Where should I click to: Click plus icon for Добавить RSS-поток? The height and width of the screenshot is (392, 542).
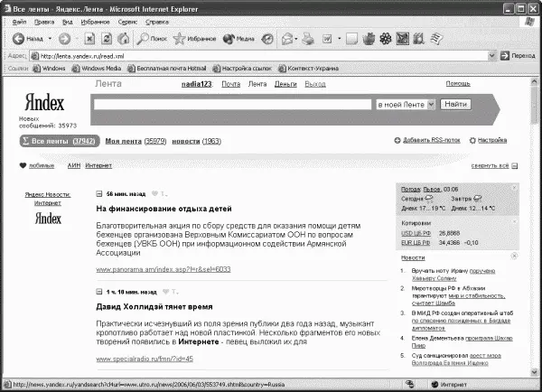pos(397,140)
